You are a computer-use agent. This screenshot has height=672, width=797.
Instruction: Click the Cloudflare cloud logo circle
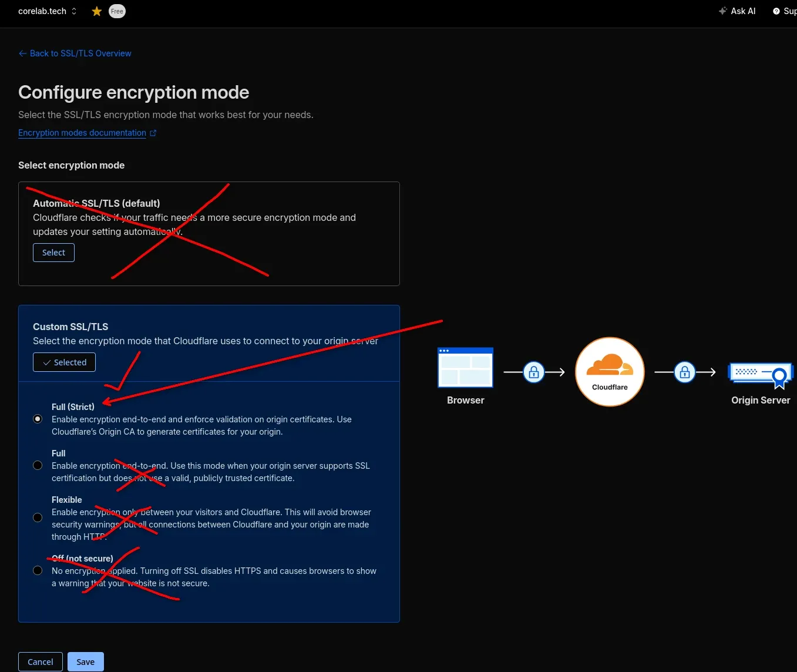tap(610, 371)
